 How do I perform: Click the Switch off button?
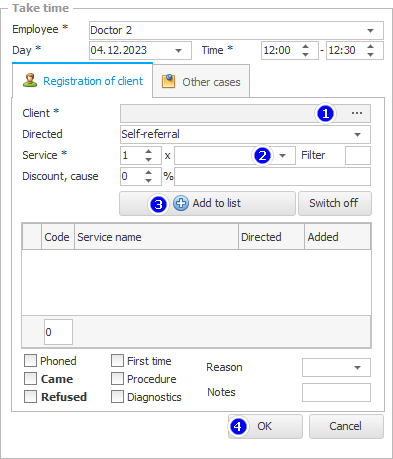[x=335, y=203]
